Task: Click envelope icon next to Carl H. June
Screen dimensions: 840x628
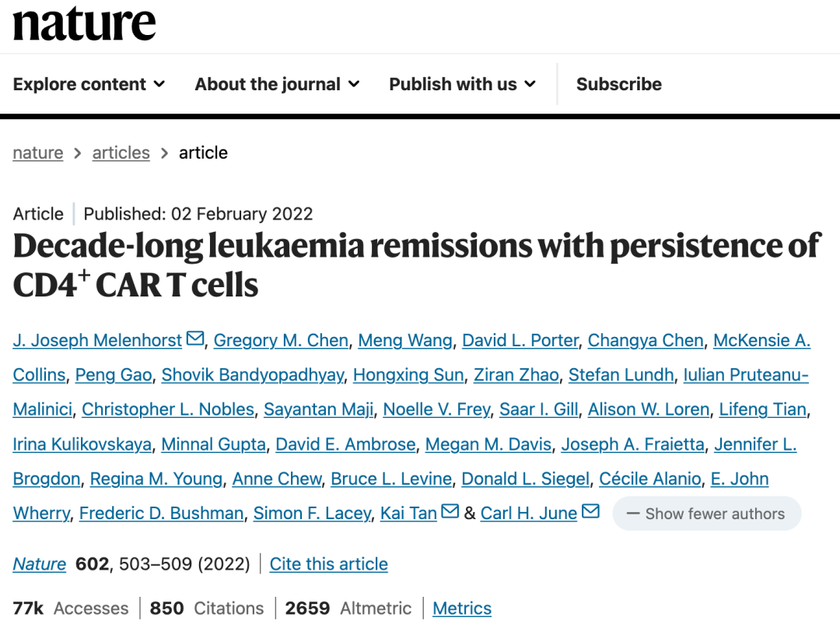Action: [590, 512]
